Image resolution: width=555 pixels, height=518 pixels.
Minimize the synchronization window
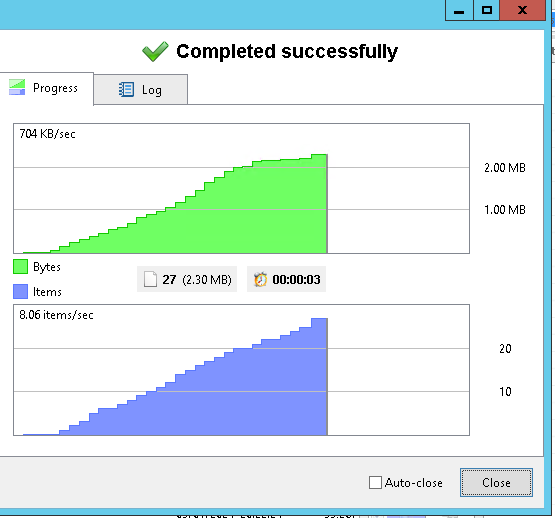coord(459,10)
